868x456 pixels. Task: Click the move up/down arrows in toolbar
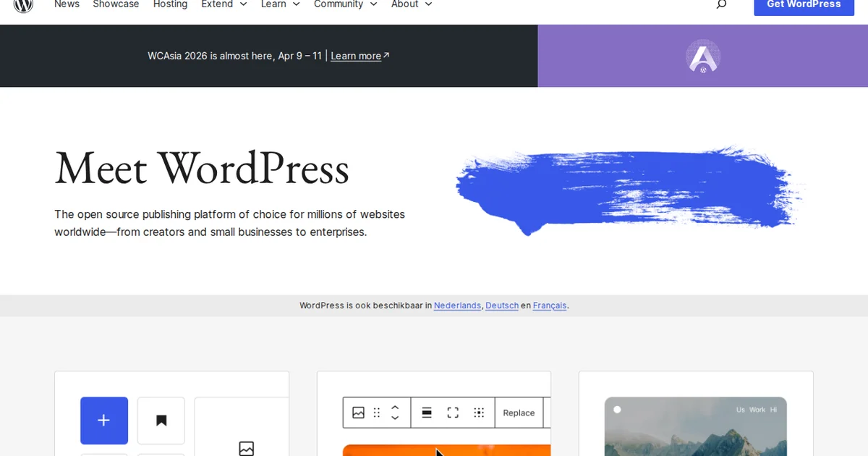tap(395, 413)
